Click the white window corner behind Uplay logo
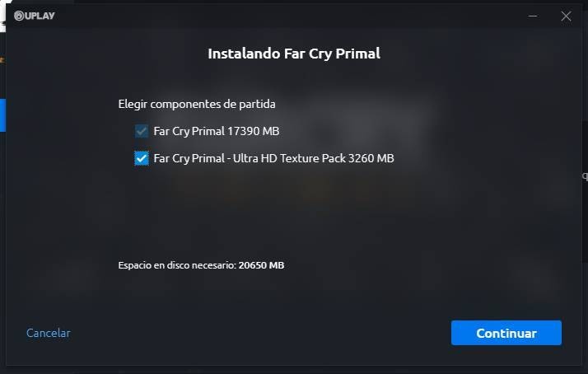This screenshot has width=588, height=374. tap(5, 7)
